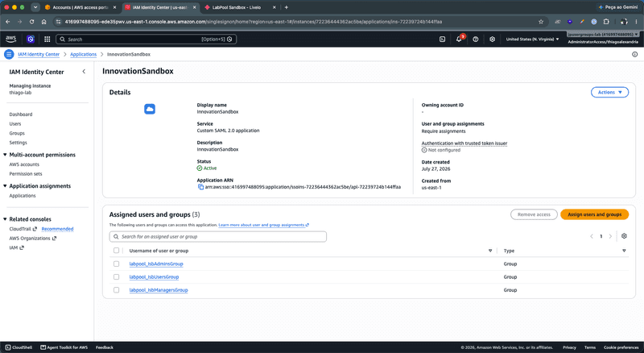Go back in browser history

pos(8,22)
